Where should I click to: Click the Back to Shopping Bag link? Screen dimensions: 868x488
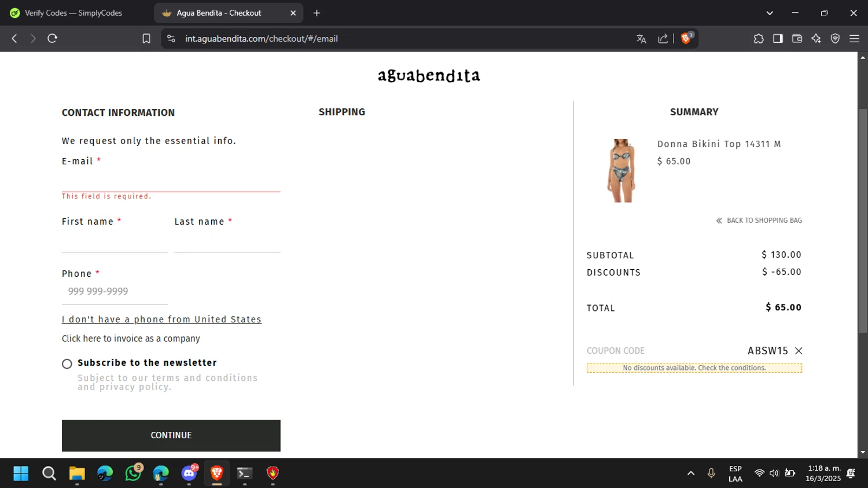point(759,221)
